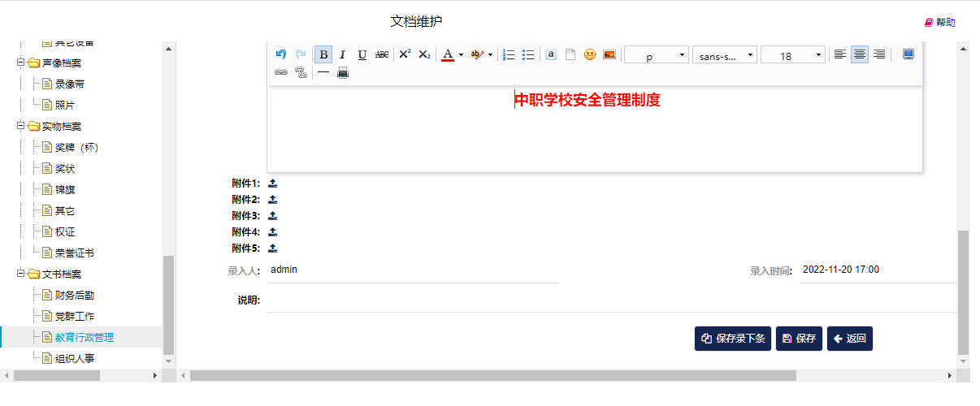Open the font size 18 dropdown
This screenshot has height=406, width=980.
tap(793, 54)
